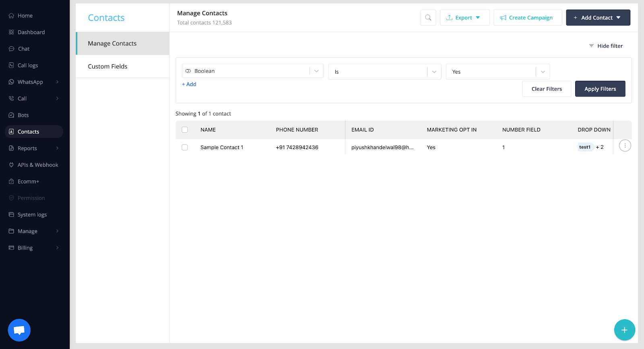Click the Clear Filters button
644x349 pixels.
[546, 89]
